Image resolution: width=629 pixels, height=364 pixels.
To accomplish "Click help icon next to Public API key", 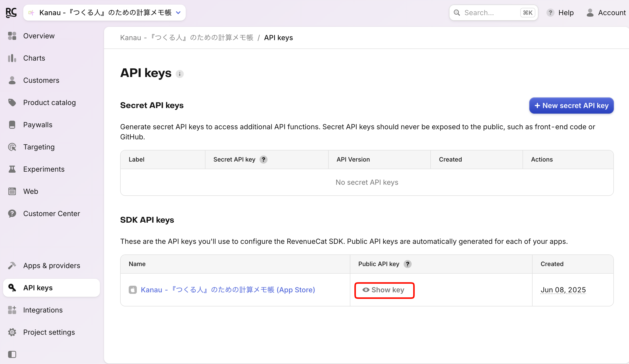I will point(408,264).
